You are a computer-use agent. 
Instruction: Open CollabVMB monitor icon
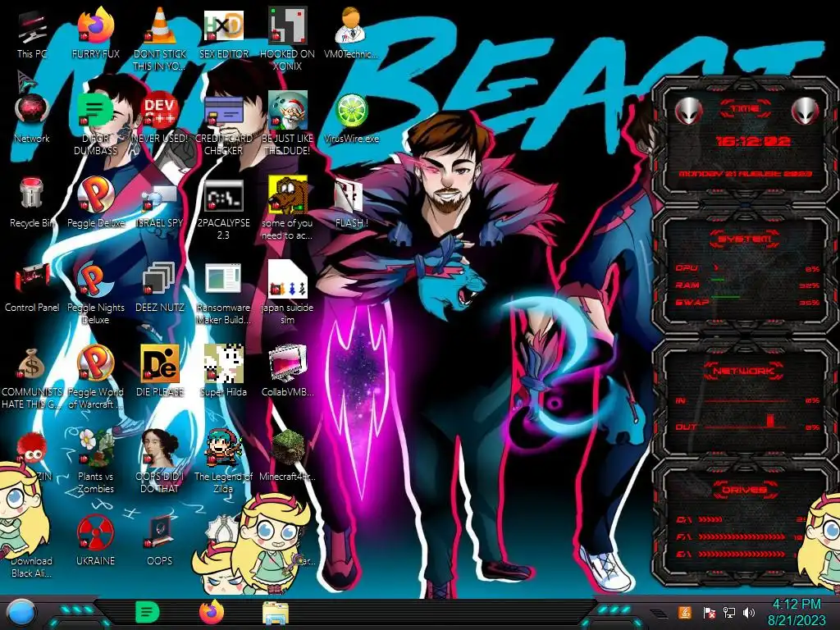click(x=287, y=372)
